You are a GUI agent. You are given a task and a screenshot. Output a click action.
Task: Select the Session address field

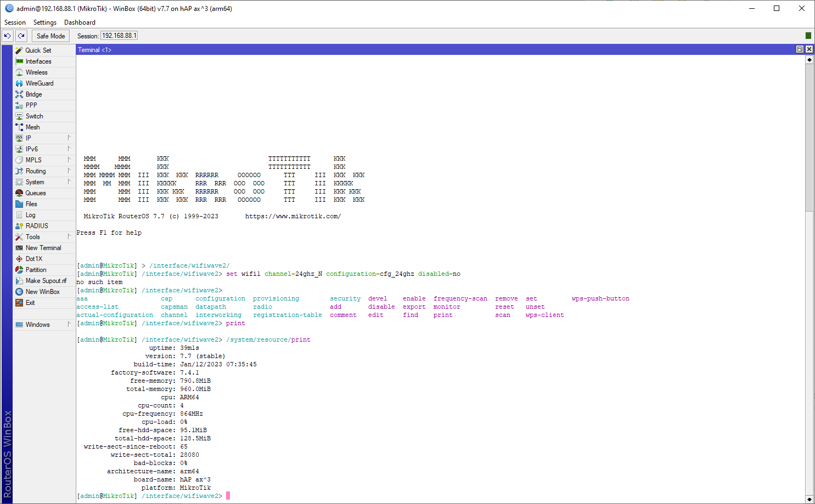tap(119, 35)
